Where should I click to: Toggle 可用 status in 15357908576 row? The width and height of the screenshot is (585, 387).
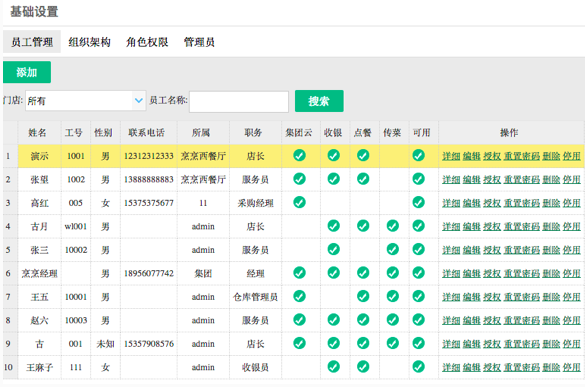(419, 343)
